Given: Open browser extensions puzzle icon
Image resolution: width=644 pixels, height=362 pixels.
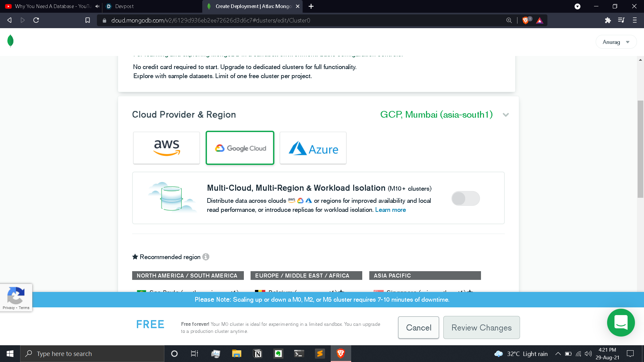Looking at the screenshot, I should click(608, 20).
